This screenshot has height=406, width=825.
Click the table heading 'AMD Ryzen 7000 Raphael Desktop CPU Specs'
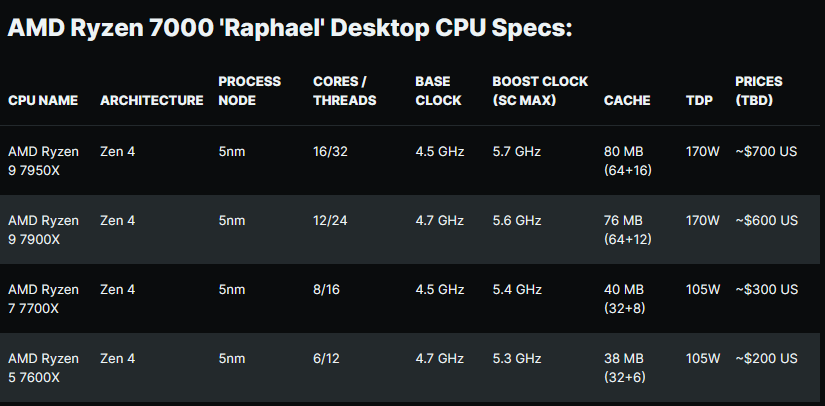(x=289, y=28)
